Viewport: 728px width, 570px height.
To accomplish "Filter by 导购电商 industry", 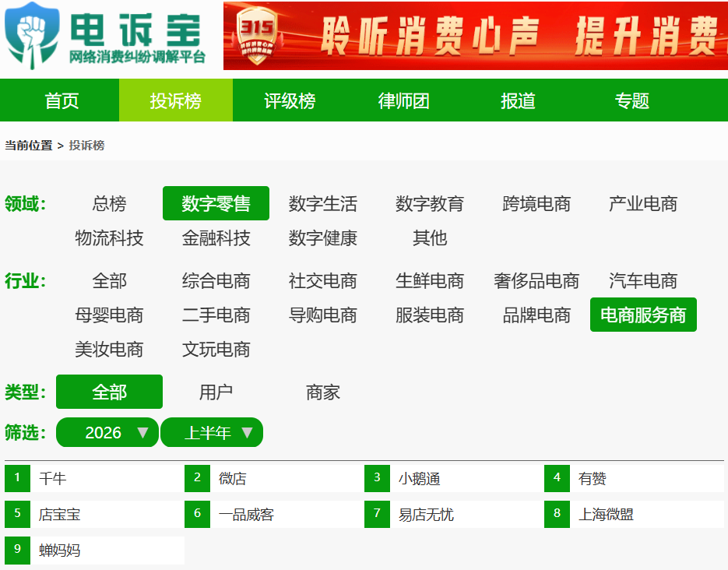I will (x=322, y=315).
